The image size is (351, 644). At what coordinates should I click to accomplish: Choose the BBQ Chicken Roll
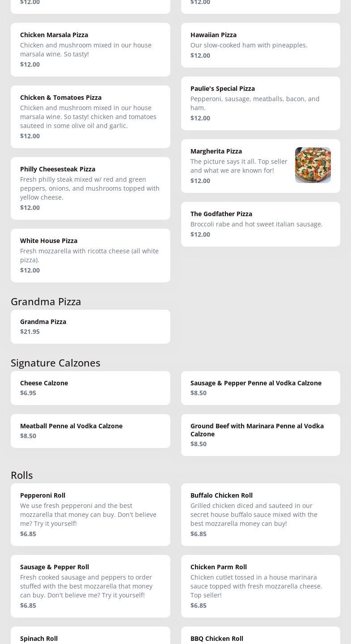[260, 638]
